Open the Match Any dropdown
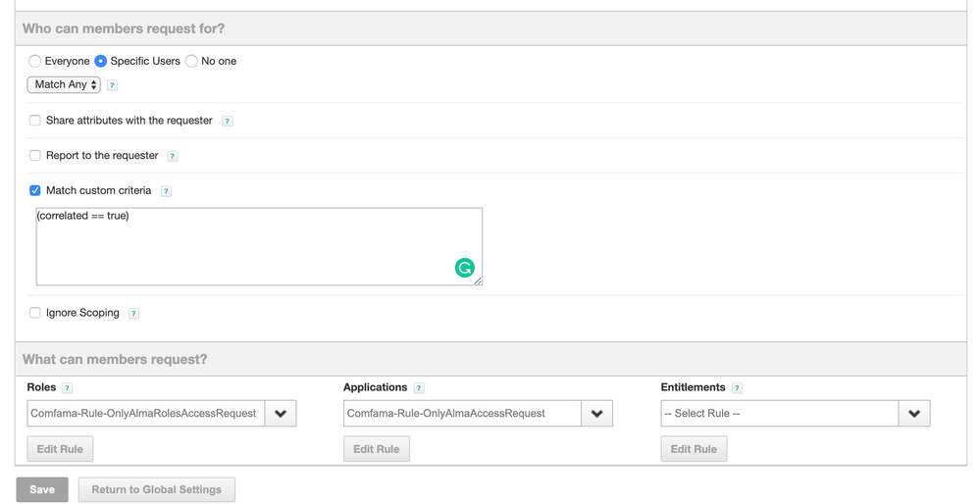Image resolution: width=980 pixels, height=504 pixels. pos(64,84)
